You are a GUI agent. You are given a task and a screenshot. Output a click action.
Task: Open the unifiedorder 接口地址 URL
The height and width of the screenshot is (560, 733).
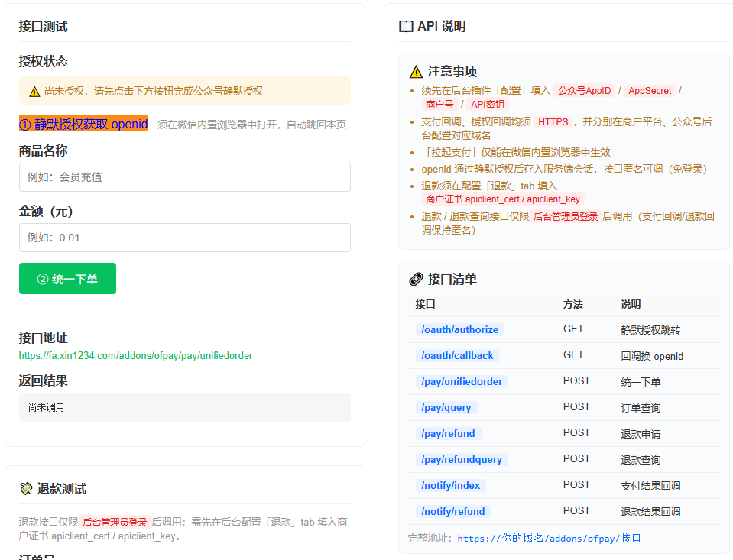[135, 356]
